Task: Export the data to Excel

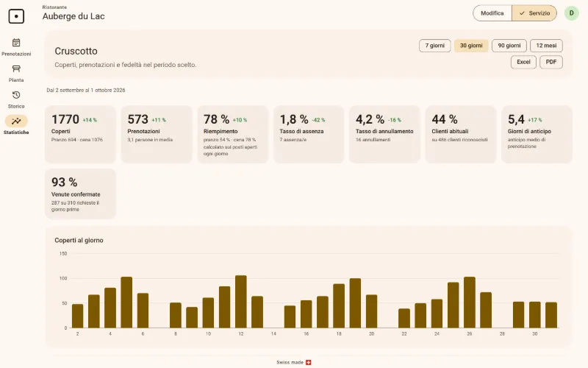Action: coord(523,62)
